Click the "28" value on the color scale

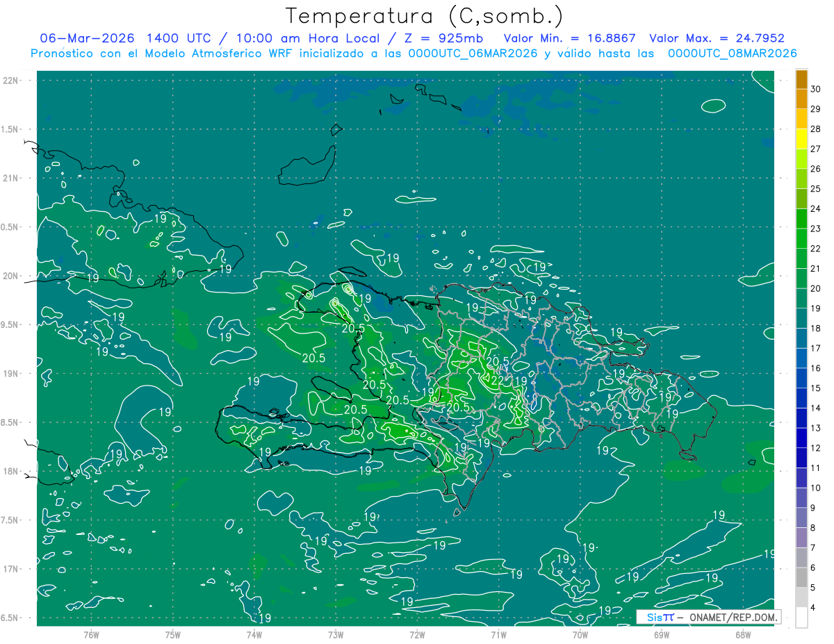pyautogui.click(x=816, y=129)
